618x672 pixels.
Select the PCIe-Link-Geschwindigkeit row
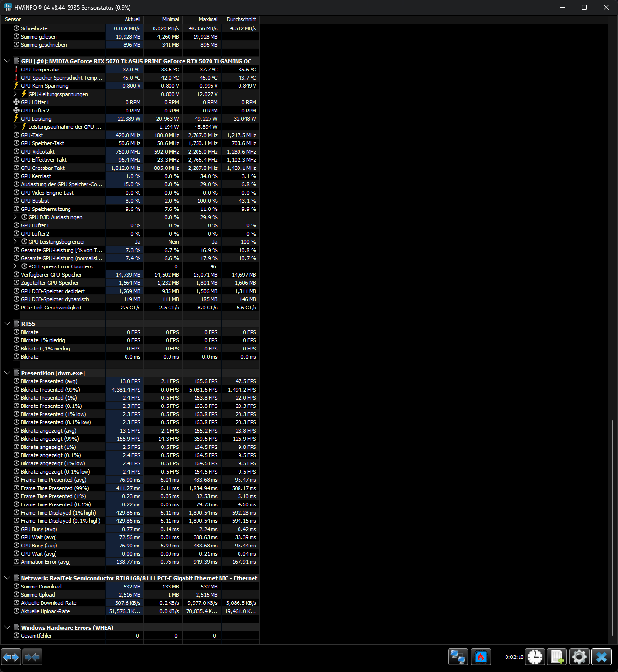tap(130, 308)
